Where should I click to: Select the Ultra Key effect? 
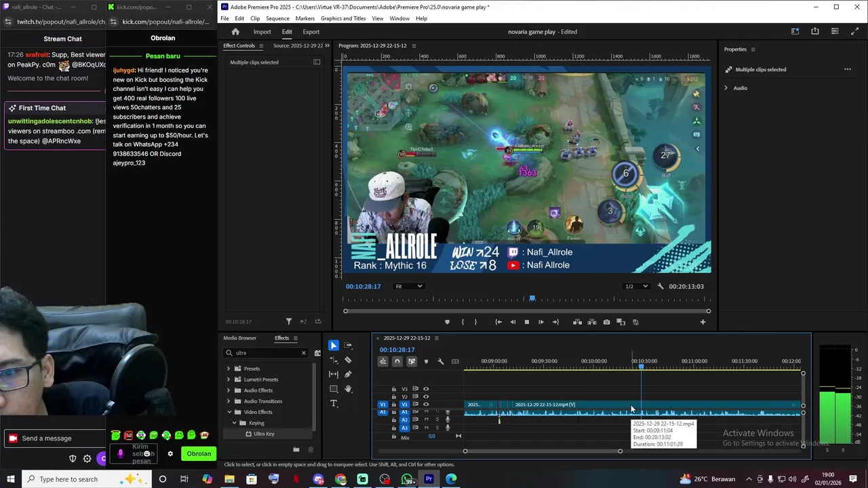(x=264, y=434)
